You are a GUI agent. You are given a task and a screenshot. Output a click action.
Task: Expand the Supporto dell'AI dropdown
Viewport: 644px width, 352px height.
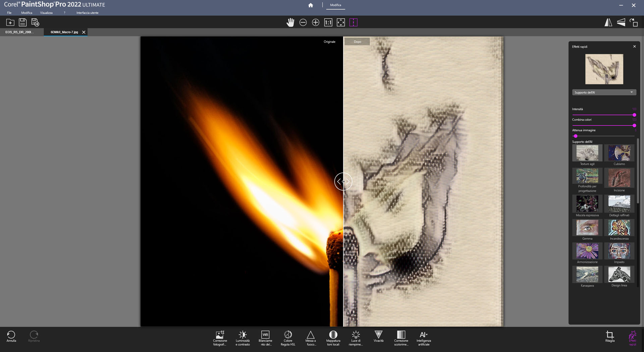pos(604,93)
